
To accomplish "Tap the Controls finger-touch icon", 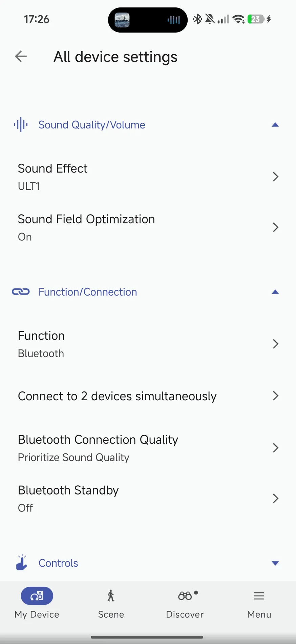I will (22, 562).
